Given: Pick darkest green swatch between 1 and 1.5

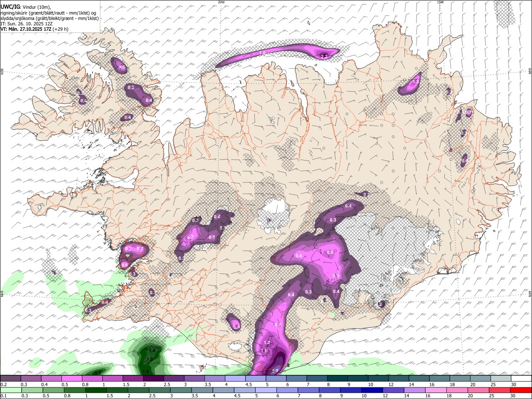Looking at the screenshot, I should pyautogui.click(x=96, y=390).
